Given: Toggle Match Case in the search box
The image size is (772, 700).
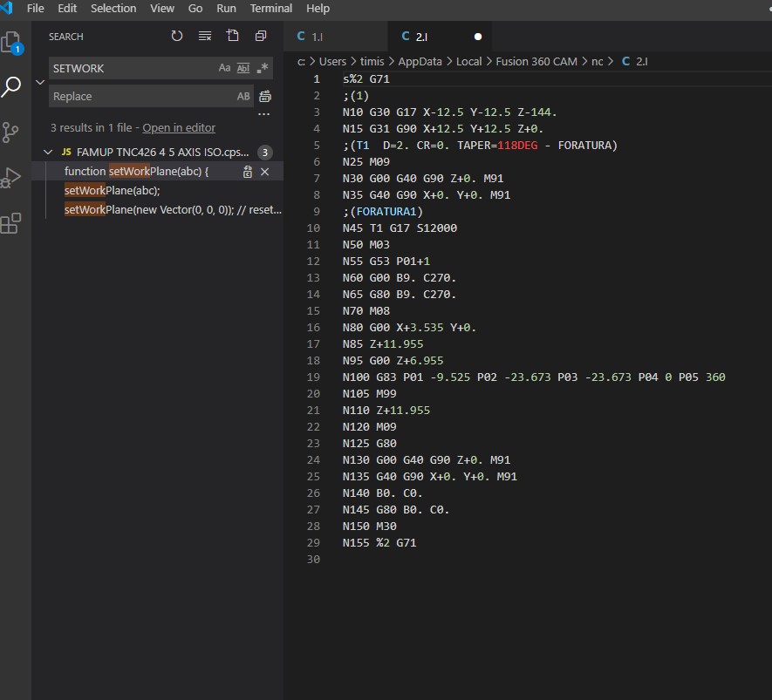Looking at the screenshot, I should (224, 68).
